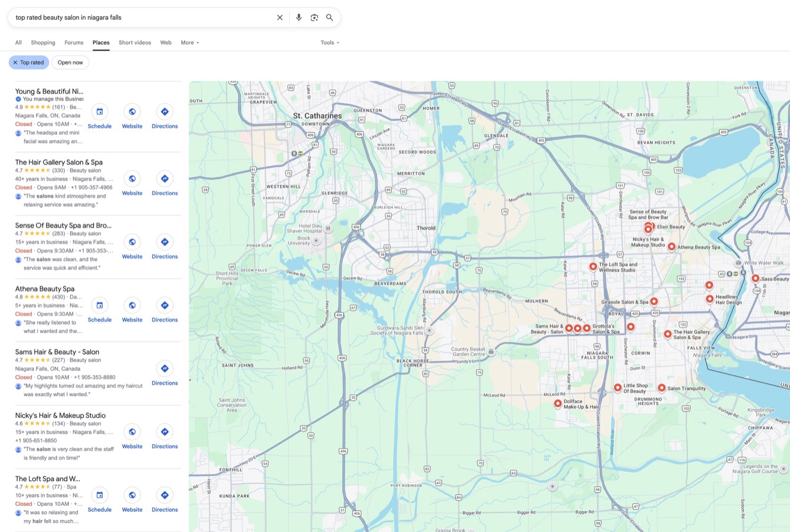Get directions to Nicky's Hair & Makeup

[x=165, y=432]
